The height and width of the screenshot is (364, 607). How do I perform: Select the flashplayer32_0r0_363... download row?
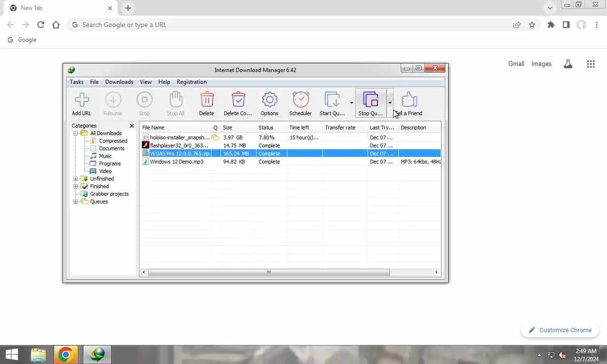[290, 146]
